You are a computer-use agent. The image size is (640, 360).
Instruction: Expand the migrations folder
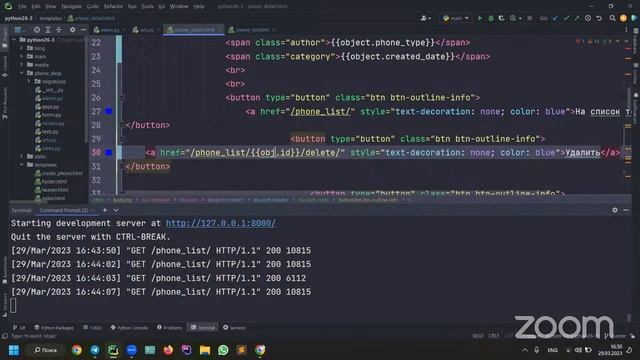point(29,82)
